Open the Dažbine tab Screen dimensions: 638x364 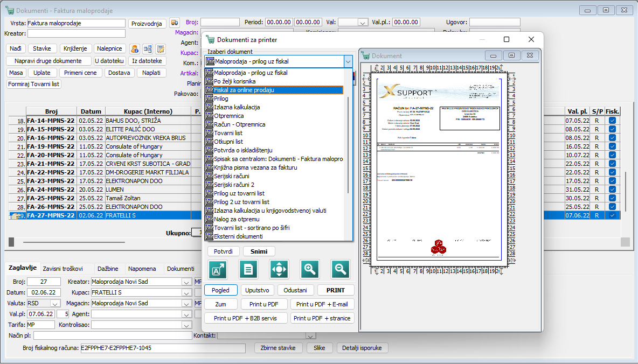point(108,269)
